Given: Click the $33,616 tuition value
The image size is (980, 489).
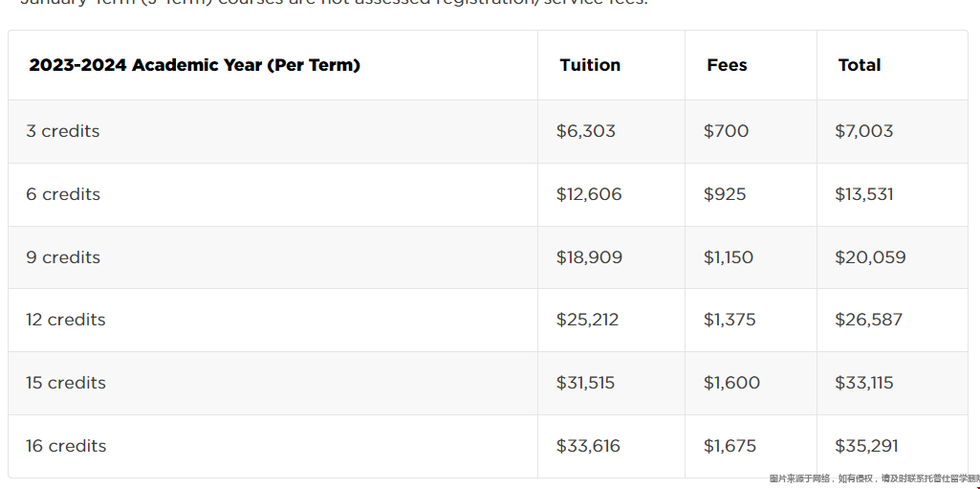Looking at the screenshot, I should pyautogui.click(x=588, y=446).
